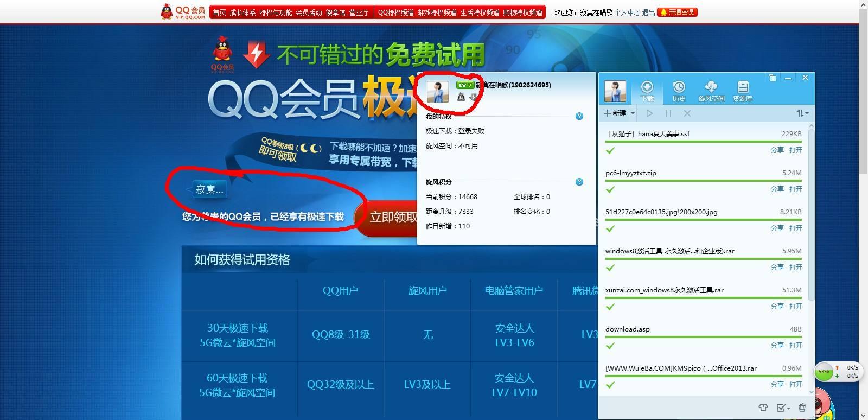Click 打开 for KMSpico Office2013.rar

[795, 384]
